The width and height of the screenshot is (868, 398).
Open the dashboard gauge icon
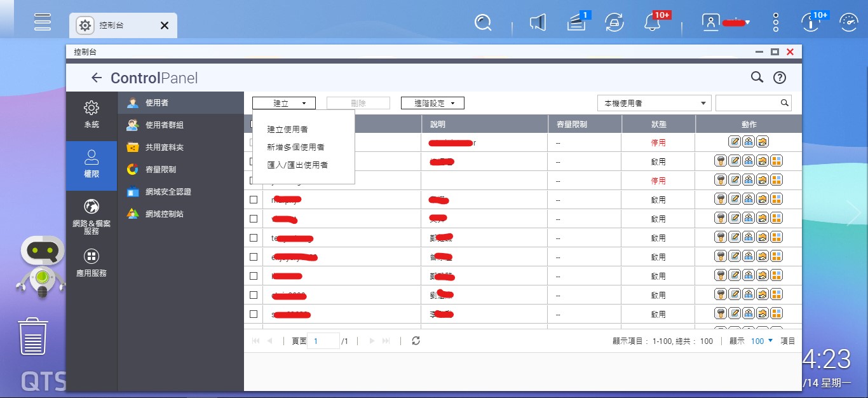pos(848,23)
